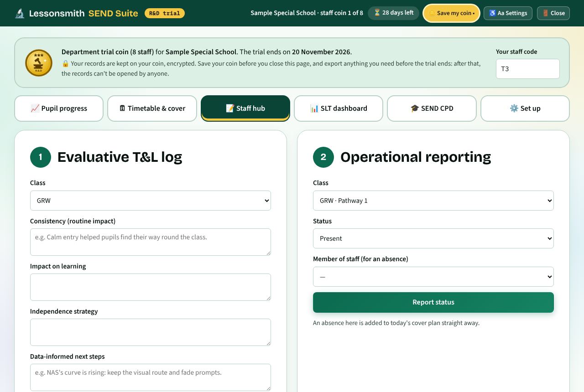Click the chart icon on Pupil progress

[35, 108]
